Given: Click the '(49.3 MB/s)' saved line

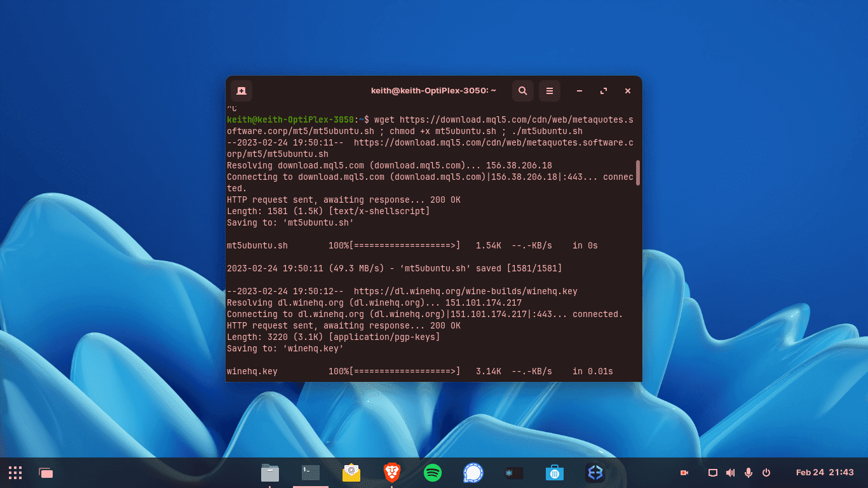Looking at the screenshot, I should (x=395, y=268).
